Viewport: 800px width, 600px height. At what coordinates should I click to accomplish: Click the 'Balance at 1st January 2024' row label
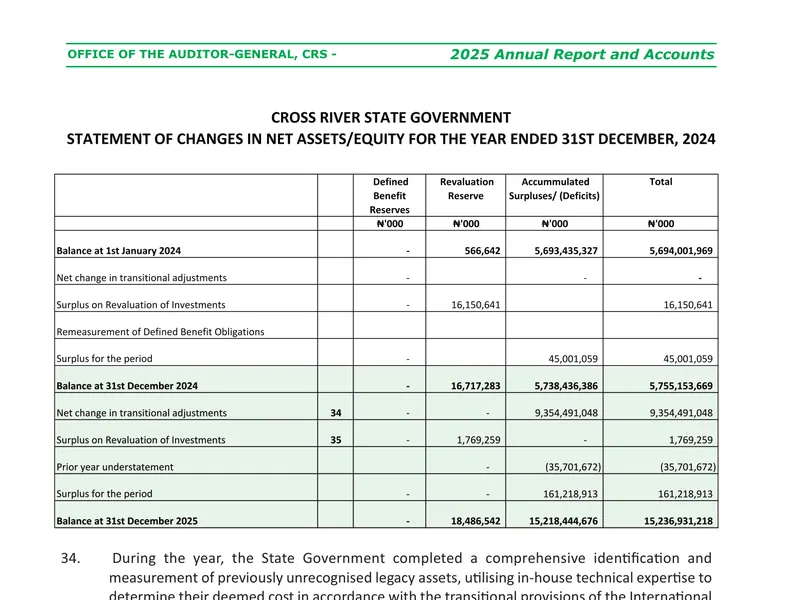point(118,251)
